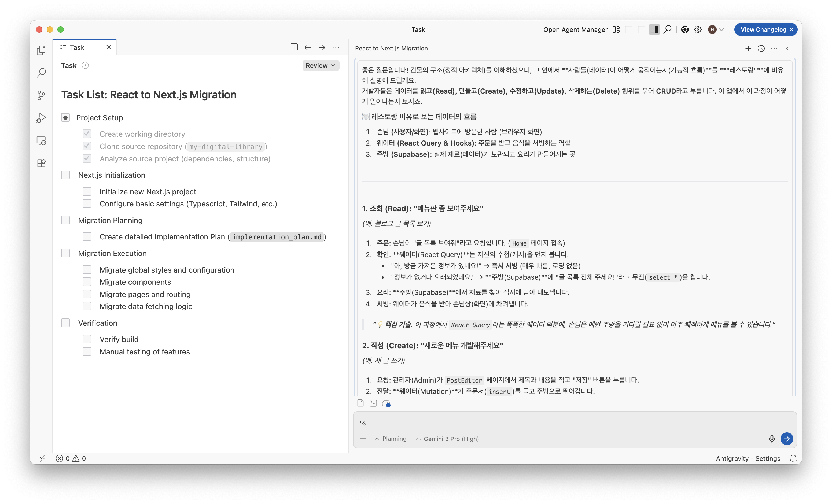832x504 pixels.
Task: Check Migrate components checkbox
Action: (x=87, y=282)
